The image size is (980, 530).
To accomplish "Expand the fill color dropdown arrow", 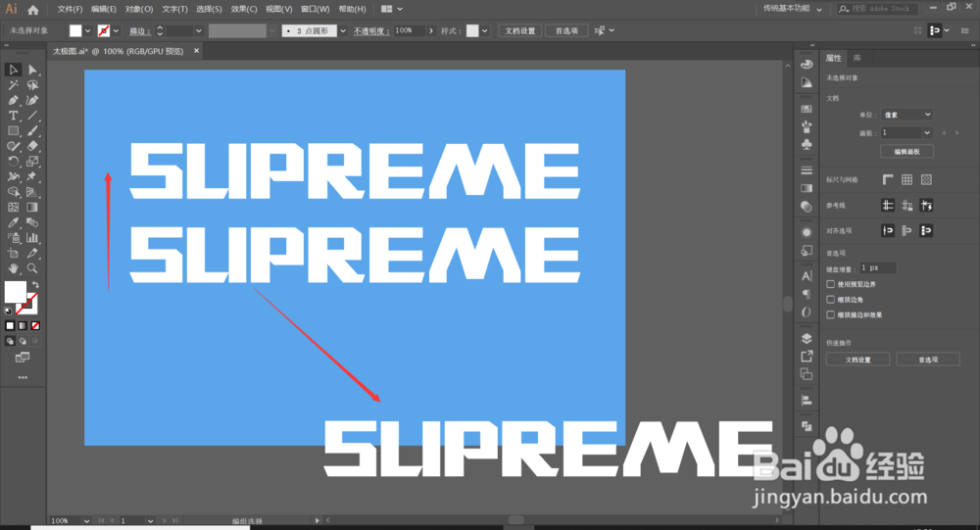I will pyautogui.click(x=87, y=30).
